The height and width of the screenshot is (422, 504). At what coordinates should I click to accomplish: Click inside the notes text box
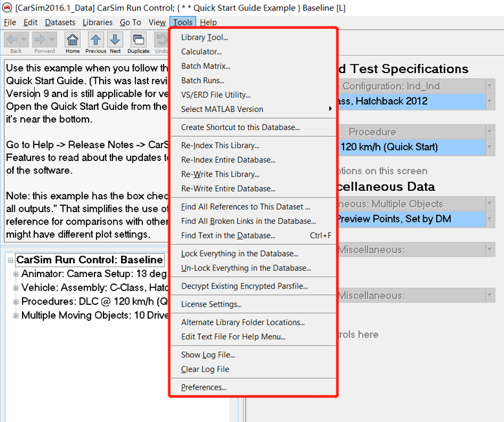coord(86,151)
